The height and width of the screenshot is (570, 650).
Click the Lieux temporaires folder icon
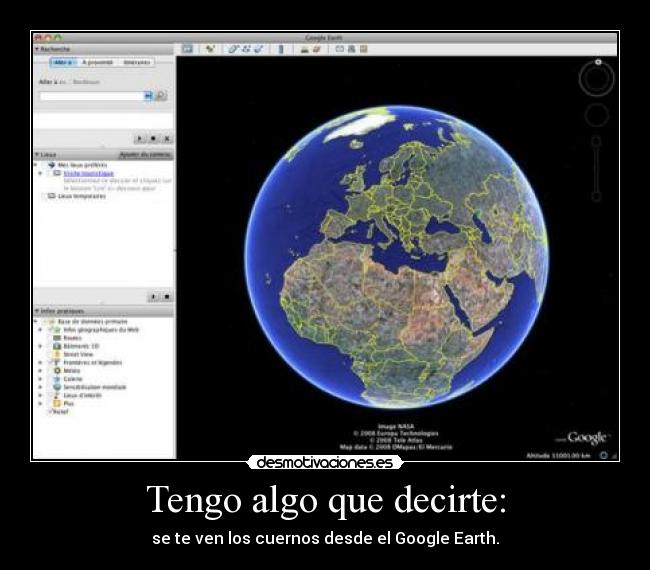tap(52, 196)
